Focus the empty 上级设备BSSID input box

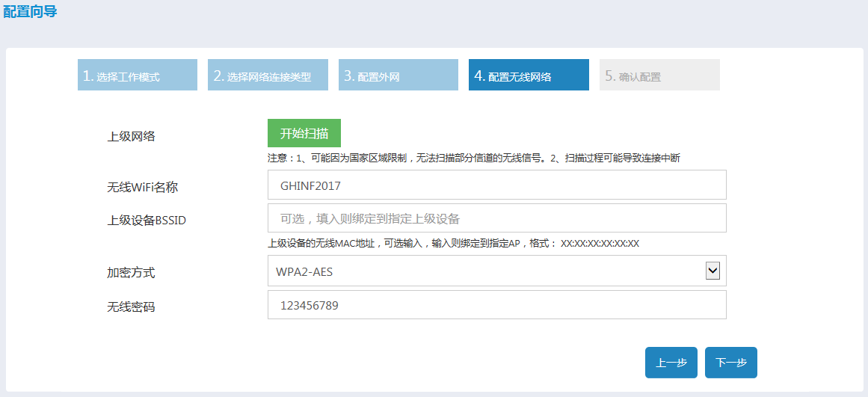496,218
